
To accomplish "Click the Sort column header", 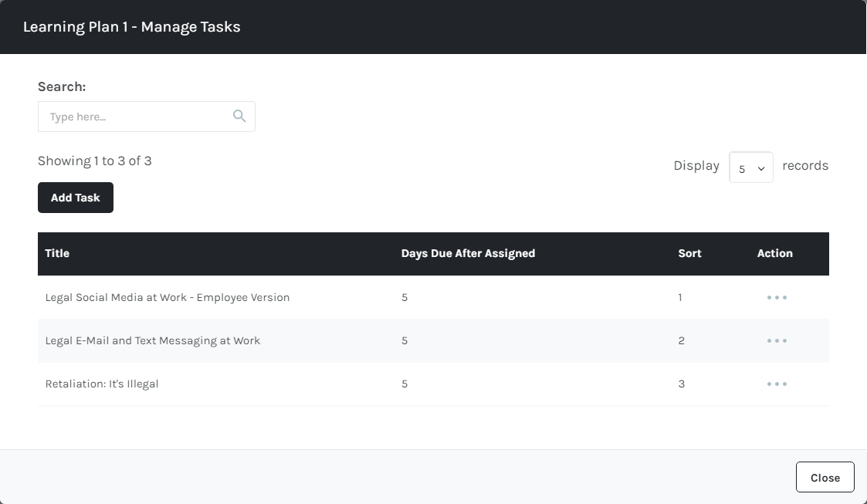I will pyautogui.click(x=689, y=253).
